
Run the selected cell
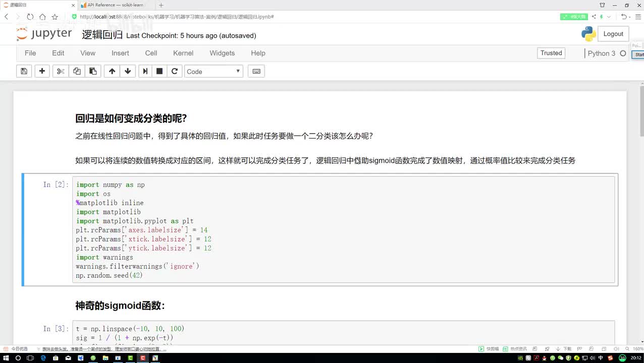point(145,71)
